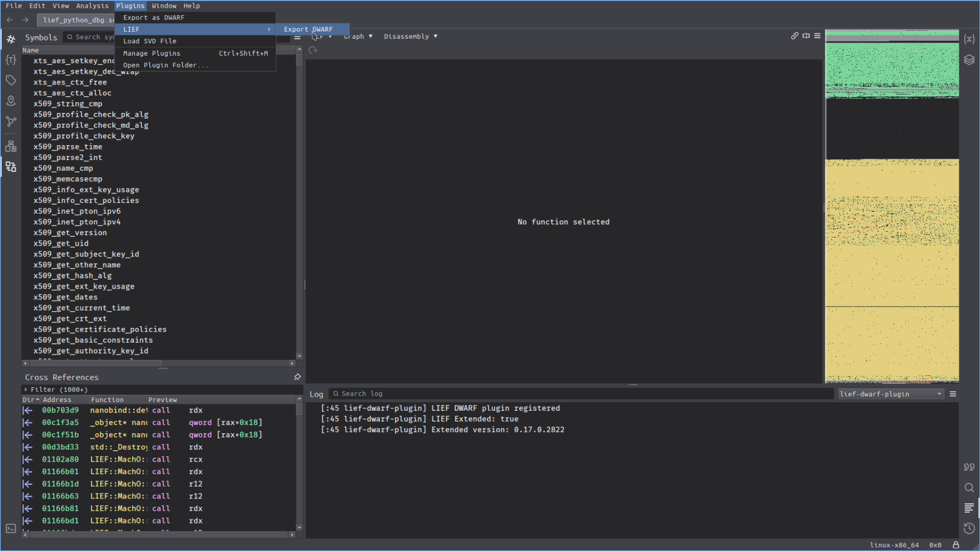980x551 pixels.
Task: Click the lock icon in status bar
Action: [x=956, y=545]
